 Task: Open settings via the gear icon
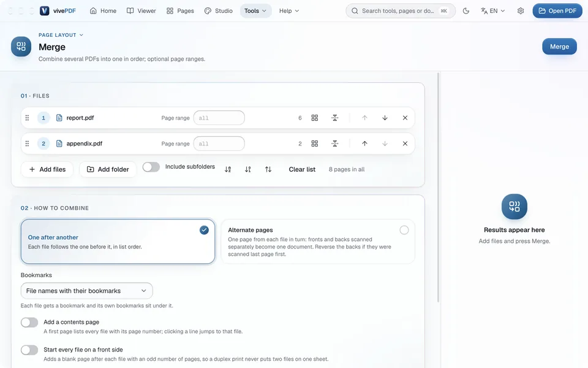click(521, 11)
